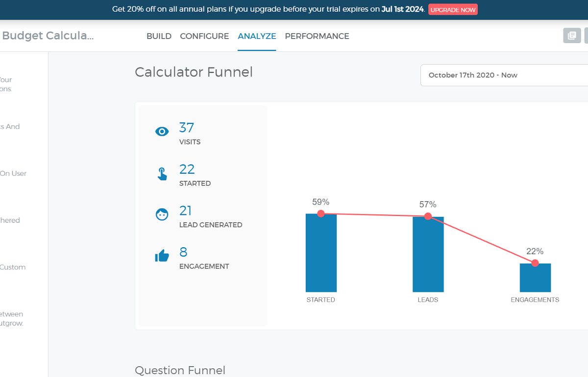Click the red data point labeled 22%
This screenshot has width=588, height=377.
coord(535,263)
